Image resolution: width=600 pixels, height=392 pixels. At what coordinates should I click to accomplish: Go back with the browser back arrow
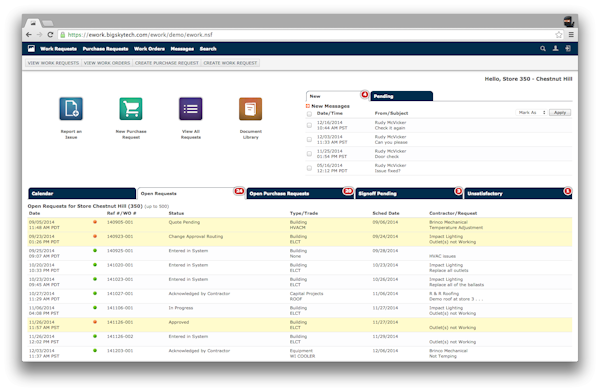[x=29, y=34]
